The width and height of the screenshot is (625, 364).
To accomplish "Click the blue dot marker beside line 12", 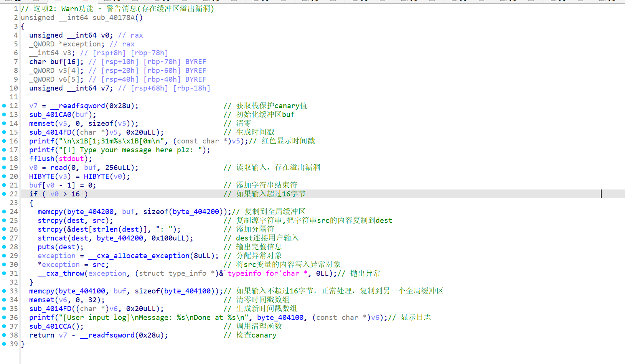I will tap(3, 106).
